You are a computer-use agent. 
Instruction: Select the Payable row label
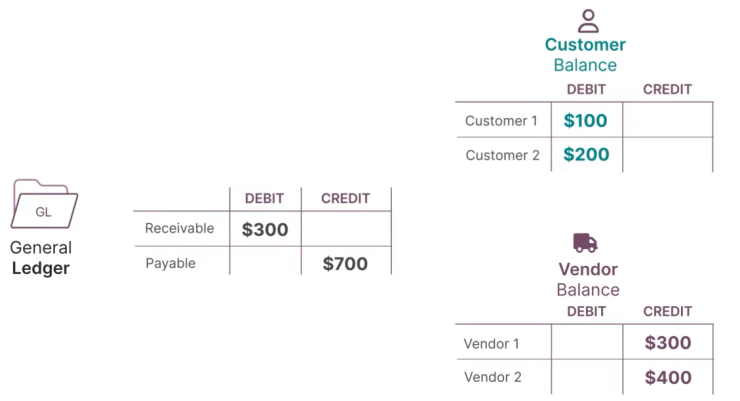170,263
